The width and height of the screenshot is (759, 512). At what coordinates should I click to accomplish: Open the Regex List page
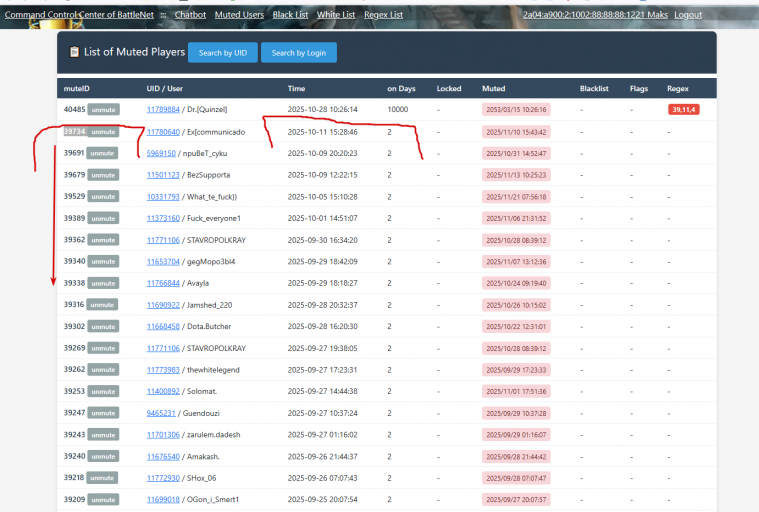(383, 15)
